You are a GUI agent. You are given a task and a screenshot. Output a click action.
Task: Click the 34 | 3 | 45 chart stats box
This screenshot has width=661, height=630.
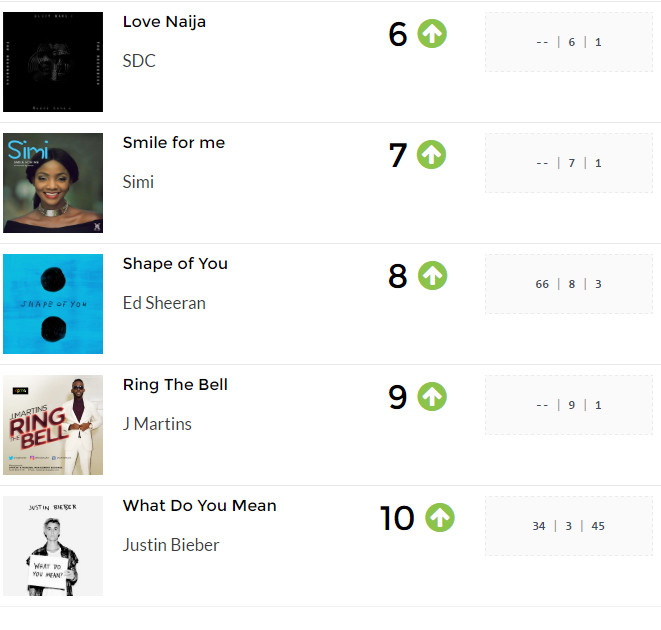coord(569,526)
